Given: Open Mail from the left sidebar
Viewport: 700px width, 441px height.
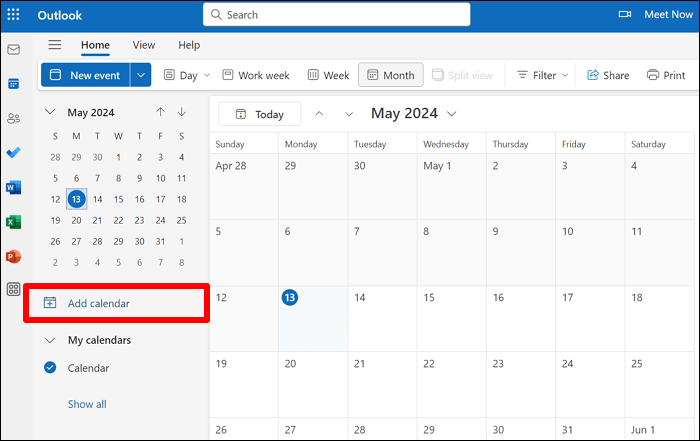Looking at the screenshot, I should pos(13,49).
